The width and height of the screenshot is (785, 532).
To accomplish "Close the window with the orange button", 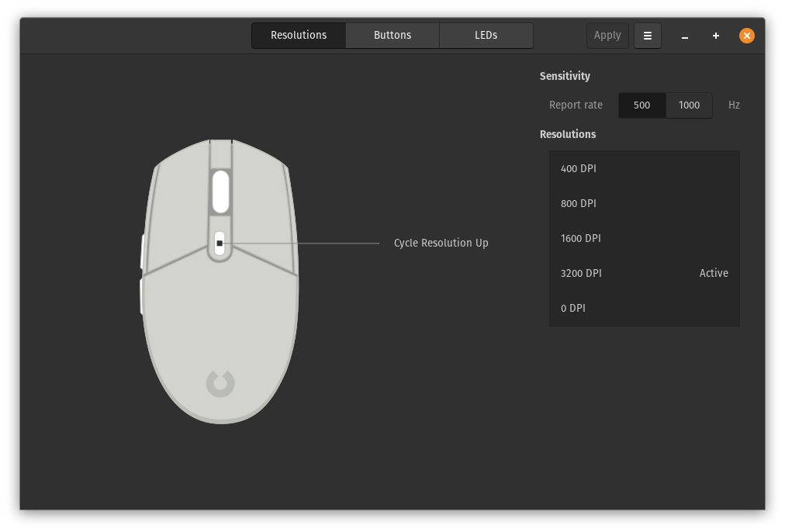I will pos(746,36).
